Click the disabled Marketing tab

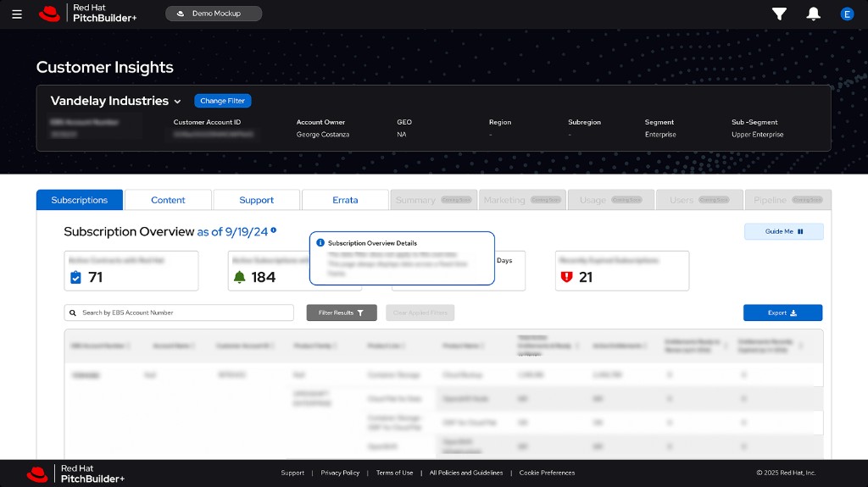pyautogui.click(x=522, y=200)
